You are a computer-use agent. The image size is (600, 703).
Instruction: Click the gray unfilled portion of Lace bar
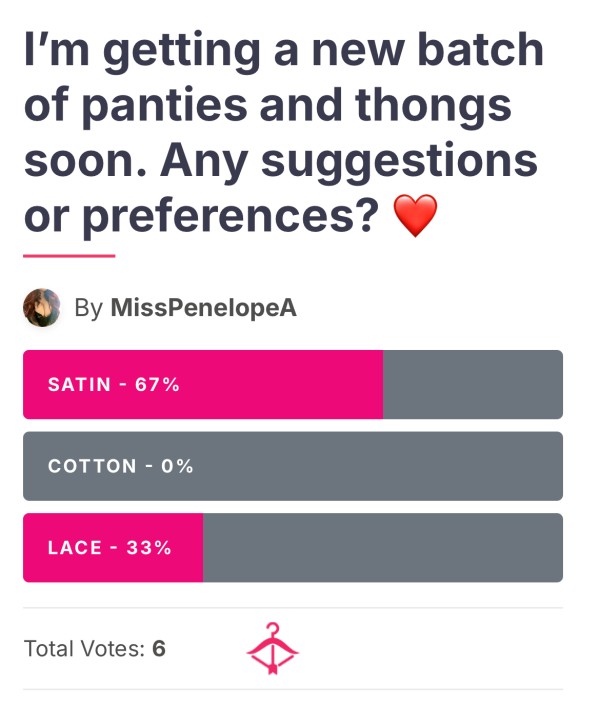point(383,548)
